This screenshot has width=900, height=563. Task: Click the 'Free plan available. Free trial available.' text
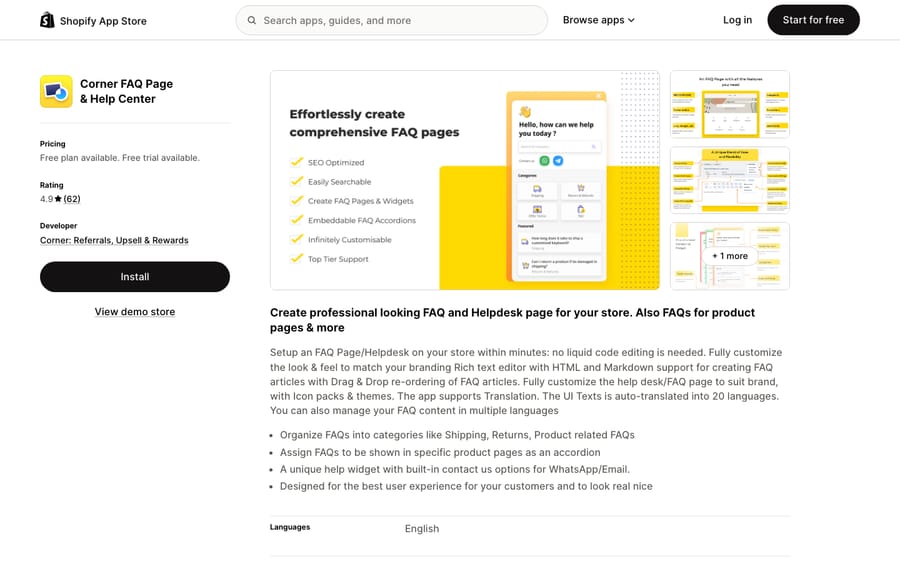pyautogui.click(x=120, y=158)
